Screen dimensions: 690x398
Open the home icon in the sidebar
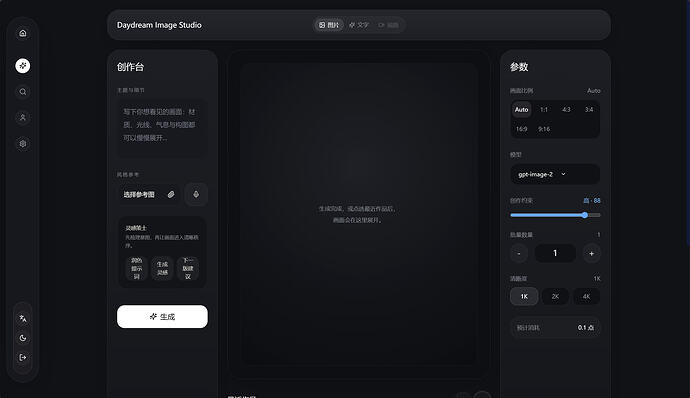click(23, 33)
